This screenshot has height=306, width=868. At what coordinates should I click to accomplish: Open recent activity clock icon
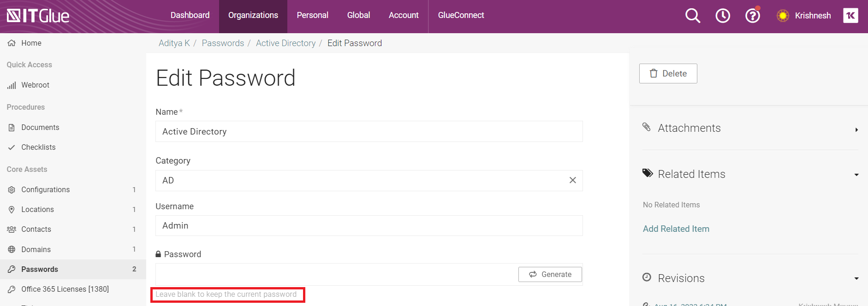point(723,16)
